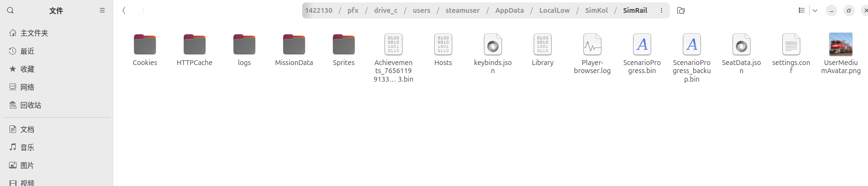The image size is (868, 186).
Task: Navigate to drive_c in path bar
Action: (x=386, y=10)
